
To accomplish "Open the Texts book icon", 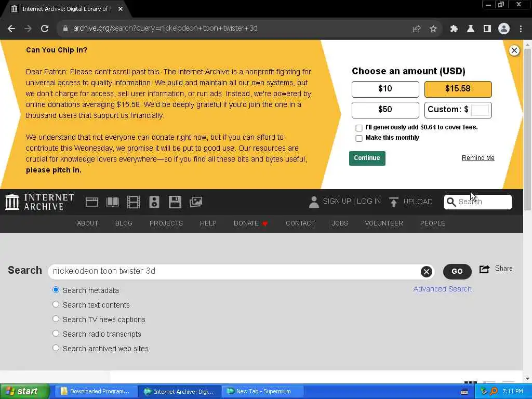I will [x=113, y=202].
